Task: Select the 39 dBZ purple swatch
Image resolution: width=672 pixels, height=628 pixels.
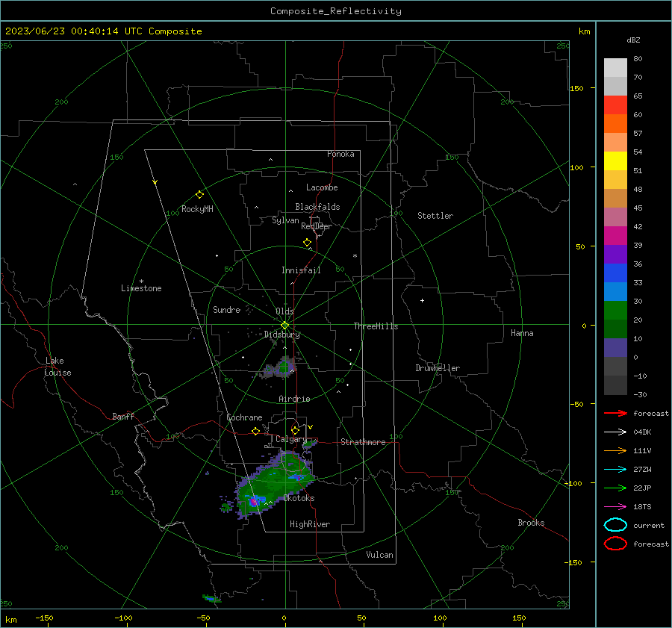Action: pyautogui.click(x=615, y=255)
